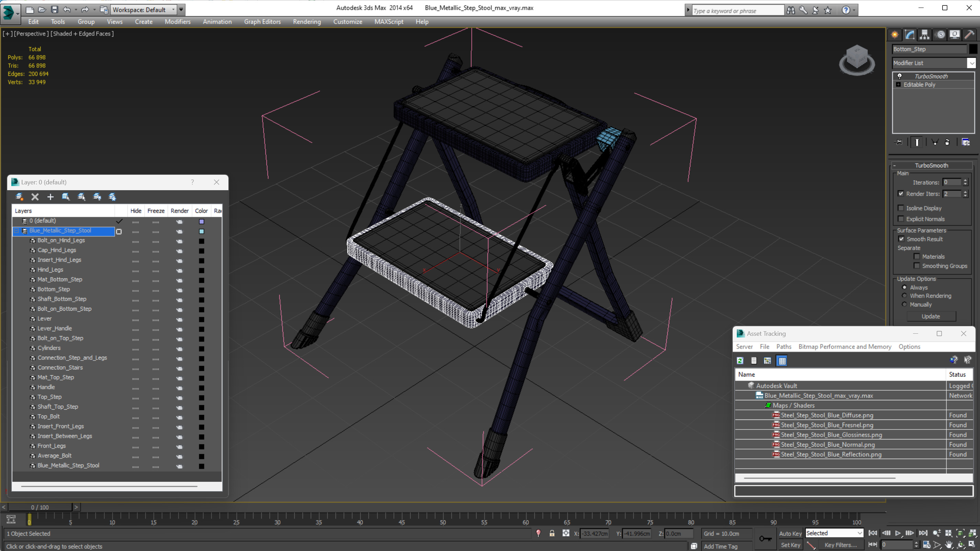Toggle TurboSmooth modifier lightbulb

[x=900, y=76]
